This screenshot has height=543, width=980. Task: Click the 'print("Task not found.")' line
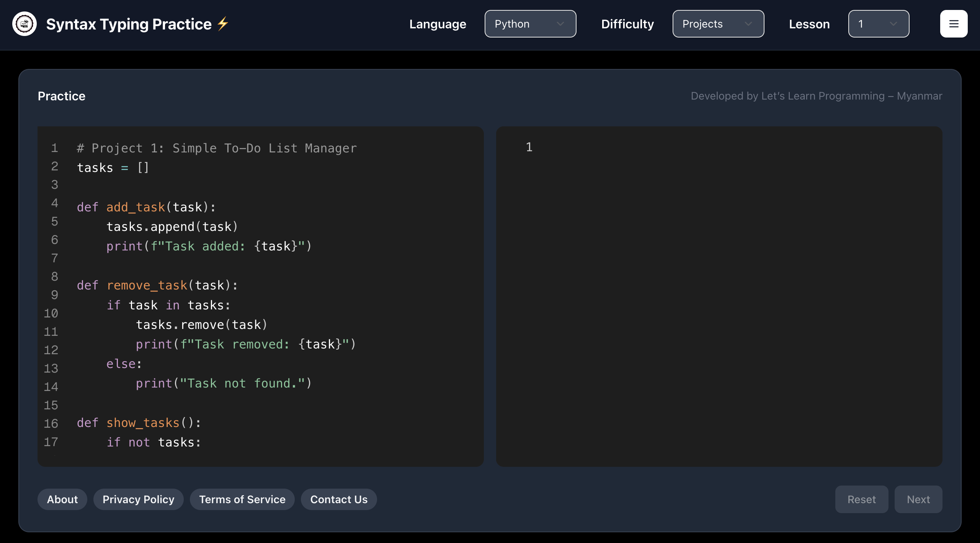[224, 383]
